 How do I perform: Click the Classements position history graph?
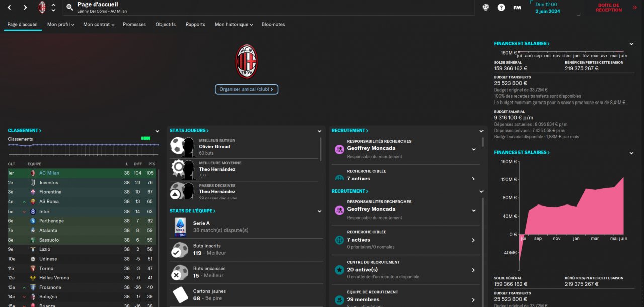click(84, 150)
